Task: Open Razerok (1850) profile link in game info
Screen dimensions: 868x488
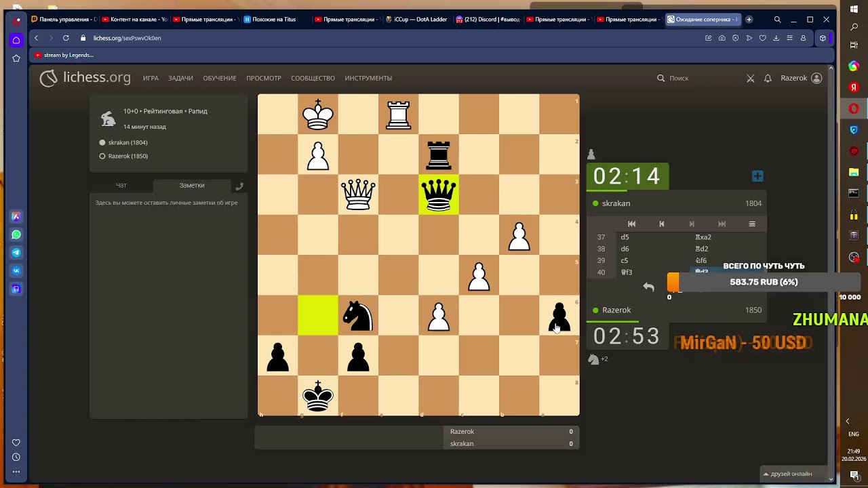Action: tap(127, 156)
